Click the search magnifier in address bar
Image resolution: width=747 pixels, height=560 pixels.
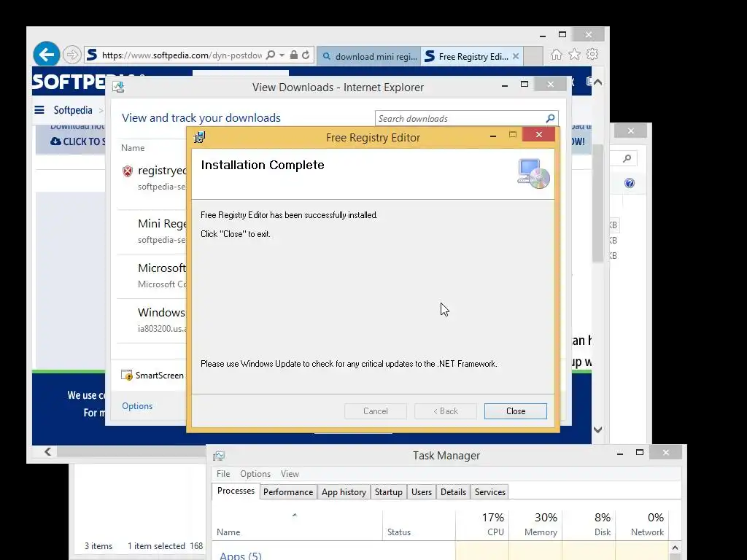pyautogui.click(x=270, y=55)
